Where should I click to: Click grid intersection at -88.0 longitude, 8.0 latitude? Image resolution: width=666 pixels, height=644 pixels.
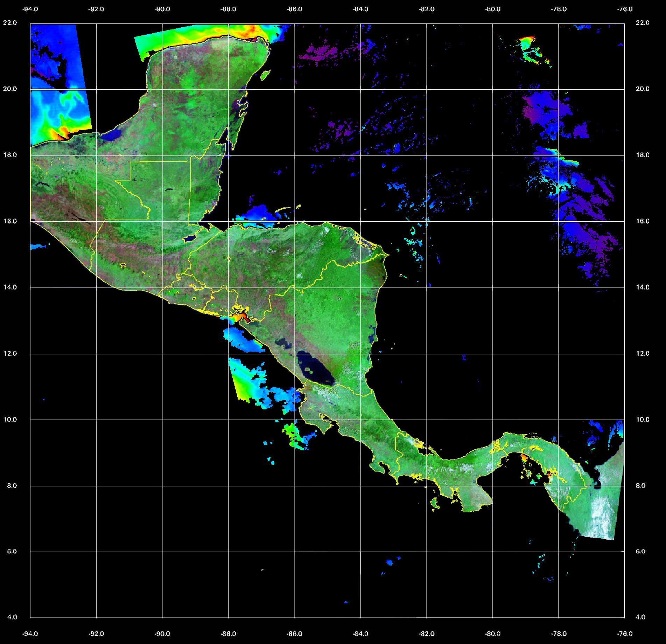(x=229, y=486)
